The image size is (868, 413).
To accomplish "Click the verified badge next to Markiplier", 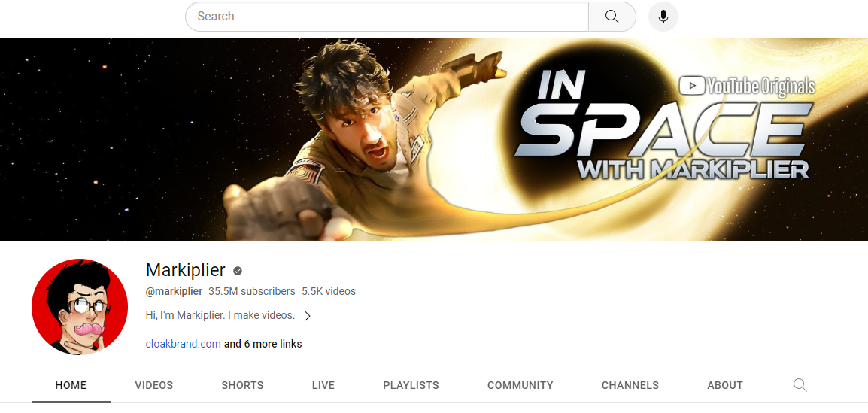I will [238, 271].
